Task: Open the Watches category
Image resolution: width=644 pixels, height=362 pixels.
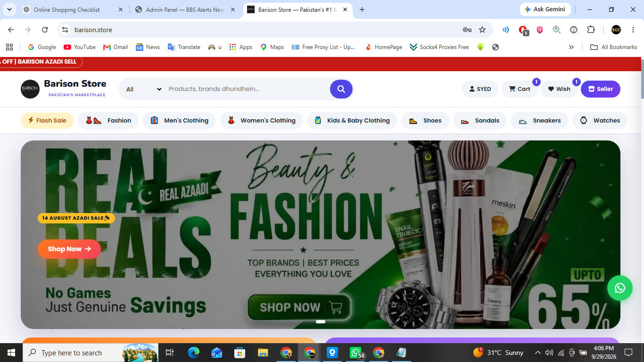Action: [x=600, y=121]
